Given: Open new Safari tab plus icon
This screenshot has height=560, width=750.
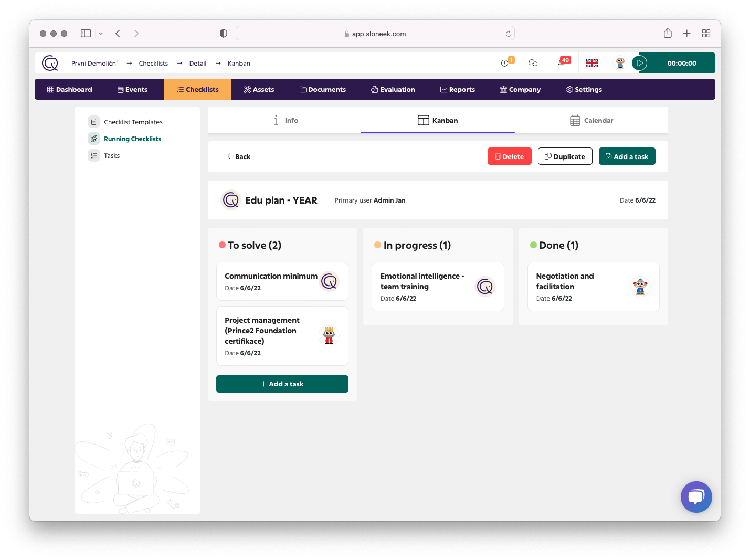Looking at the screenshot, I should (x=686, y=33).
